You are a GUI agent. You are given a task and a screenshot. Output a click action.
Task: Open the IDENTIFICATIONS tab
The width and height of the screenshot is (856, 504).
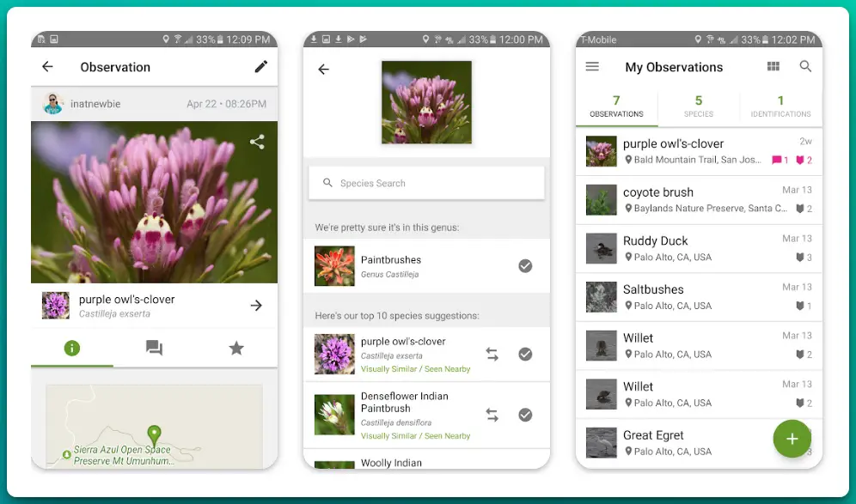(x=780, y=106)
